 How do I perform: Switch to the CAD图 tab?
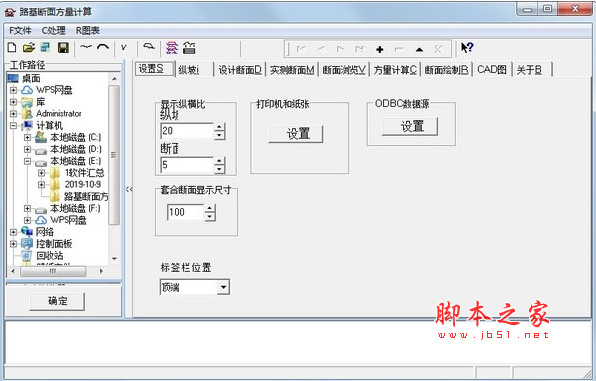(492, 70)
